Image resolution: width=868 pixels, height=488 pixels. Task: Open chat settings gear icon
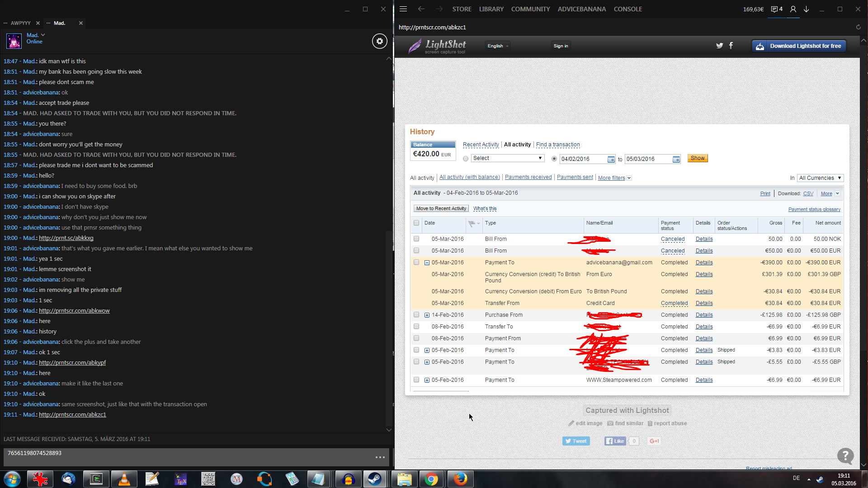tap(379, 41)
